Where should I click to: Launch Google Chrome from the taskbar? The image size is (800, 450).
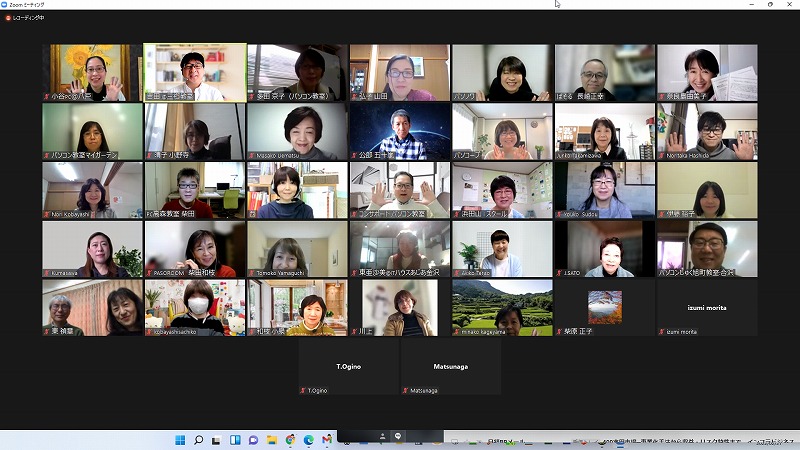pos(290,440)
